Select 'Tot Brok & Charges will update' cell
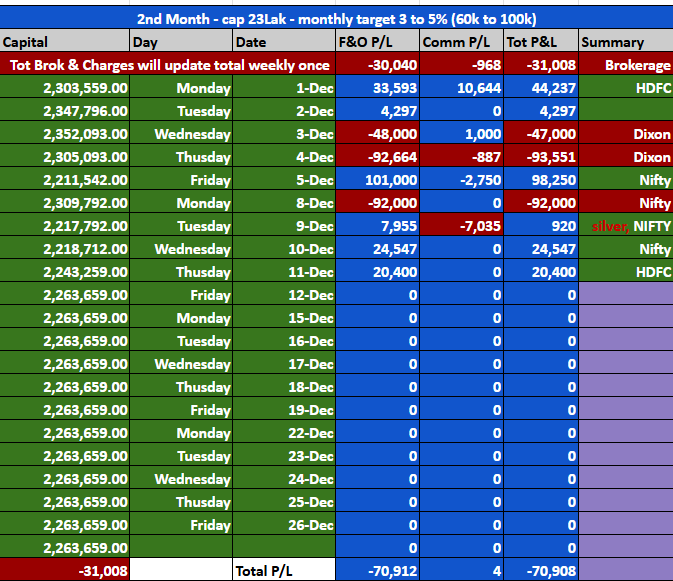Viewport: 673px width, 581px height. tap(167, 65)
